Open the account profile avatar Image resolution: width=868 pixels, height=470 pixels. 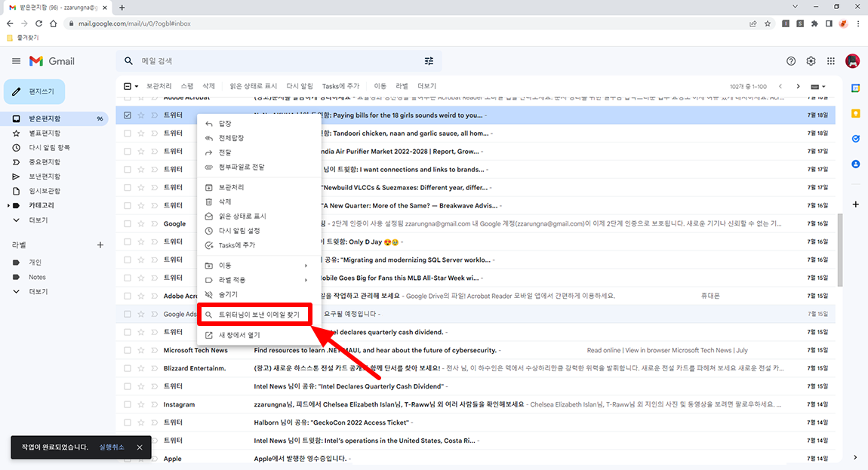852,61
